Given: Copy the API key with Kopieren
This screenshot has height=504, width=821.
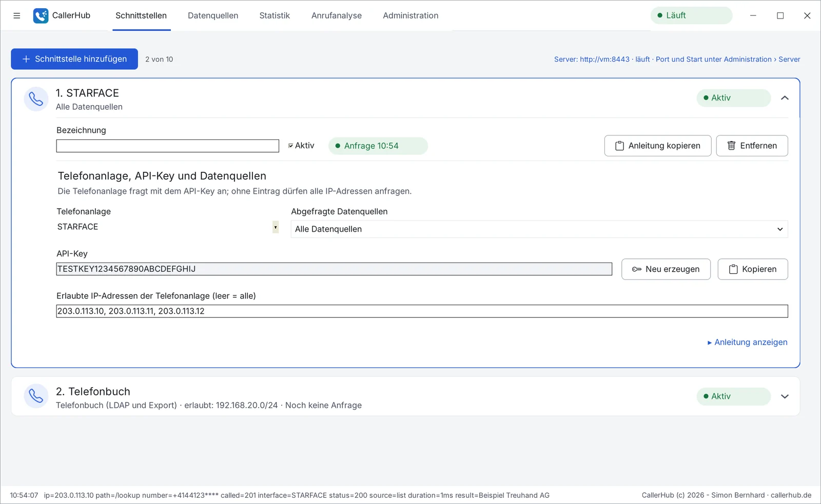Looking at the screenshot, I should 753,269.
